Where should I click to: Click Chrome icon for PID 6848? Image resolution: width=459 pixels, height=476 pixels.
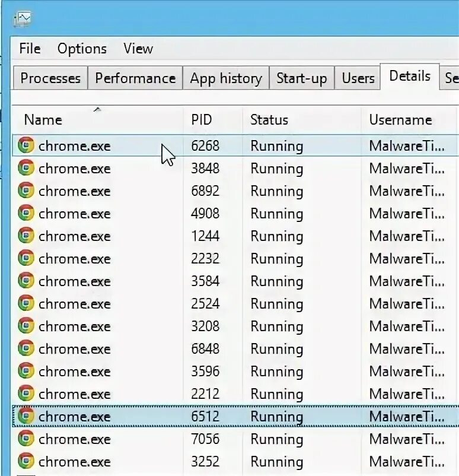point(26,348)
